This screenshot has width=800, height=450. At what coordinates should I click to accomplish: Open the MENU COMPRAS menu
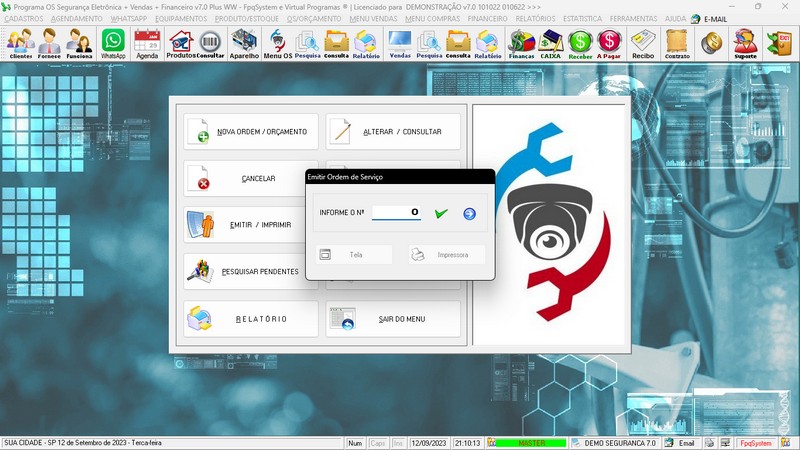(433, 19)
